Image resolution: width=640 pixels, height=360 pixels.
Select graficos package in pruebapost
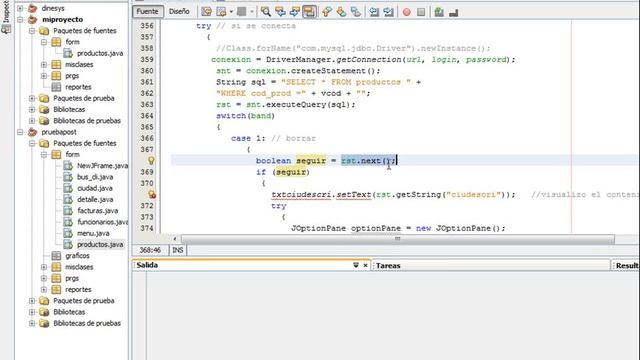[77, 256]
